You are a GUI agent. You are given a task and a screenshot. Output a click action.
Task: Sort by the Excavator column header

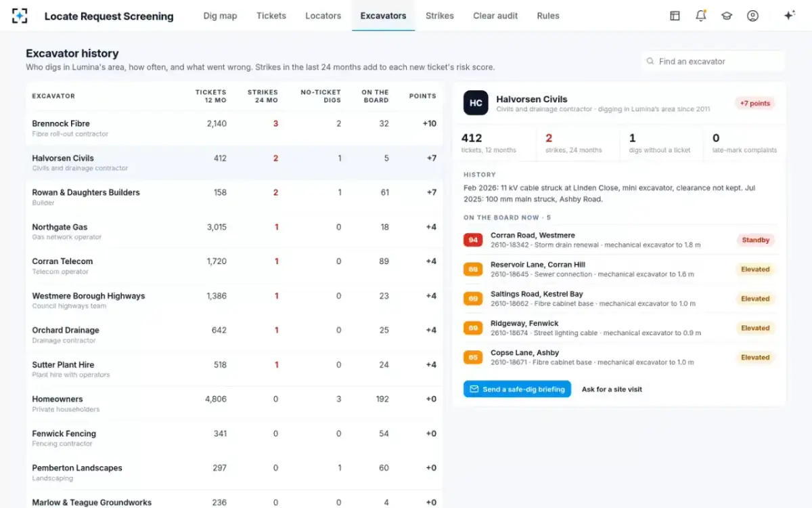point(53,96)
